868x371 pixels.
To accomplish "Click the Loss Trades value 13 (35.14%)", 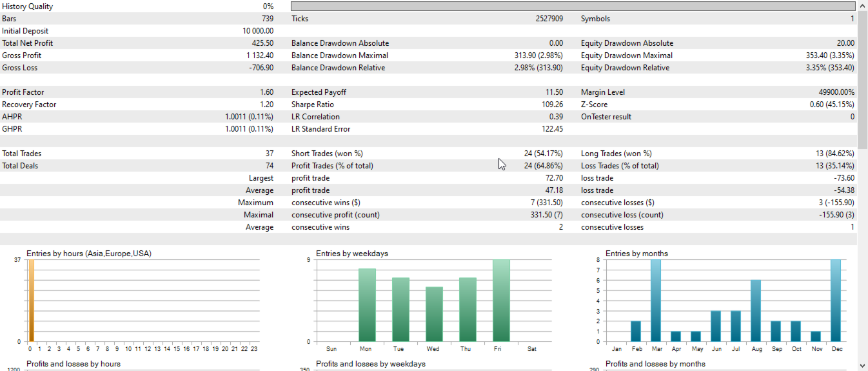I will click(835, 166).
